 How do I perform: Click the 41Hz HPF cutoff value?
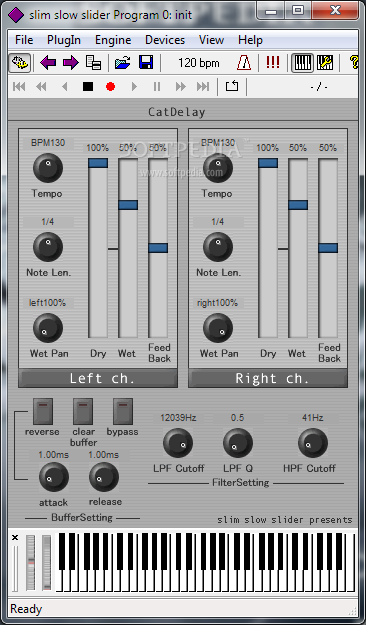(313, 418)
